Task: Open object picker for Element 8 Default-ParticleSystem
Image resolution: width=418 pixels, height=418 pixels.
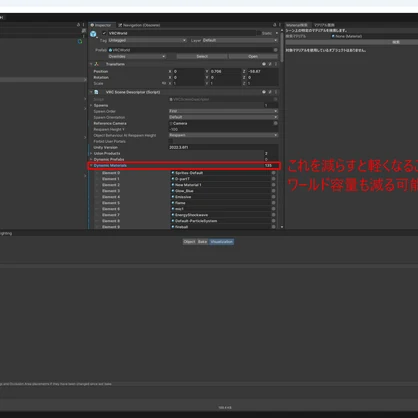Action: [274, 221]
